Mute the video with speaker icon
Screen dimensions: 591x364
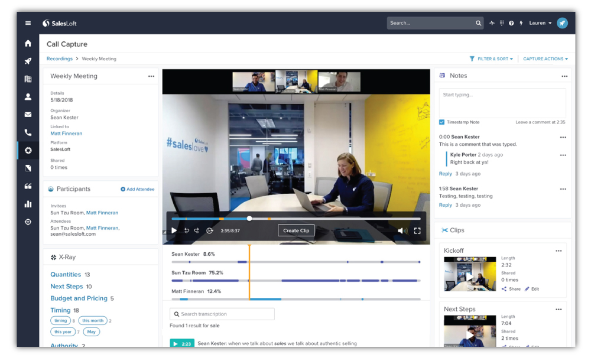[x=401, y=230]
